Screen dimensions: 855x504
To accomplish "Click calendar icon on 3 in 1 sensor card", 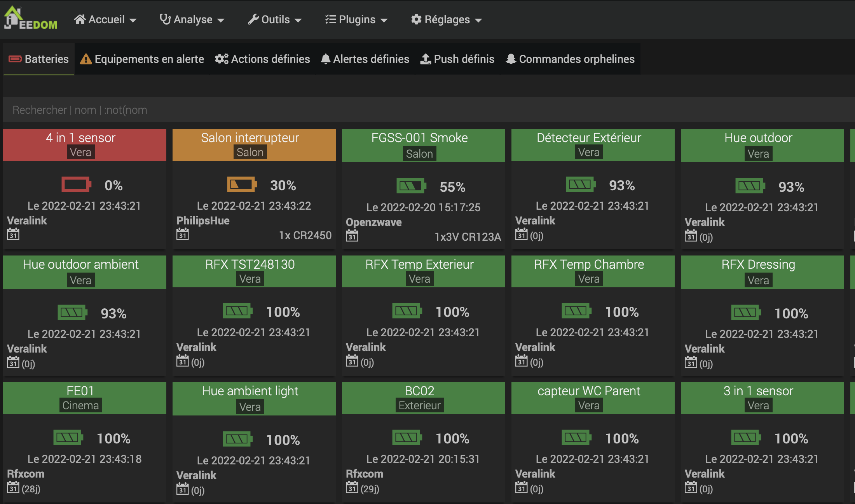I will 691,487.
